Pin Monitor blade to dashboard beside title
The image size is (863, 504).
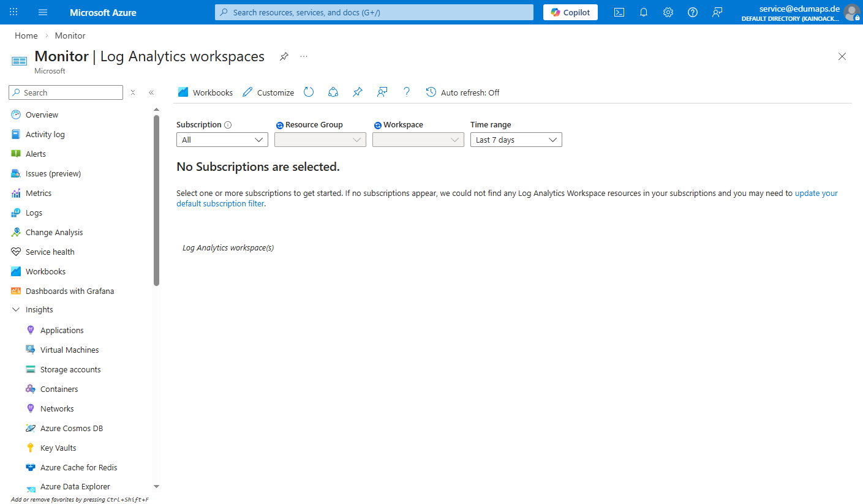[284, 56]
